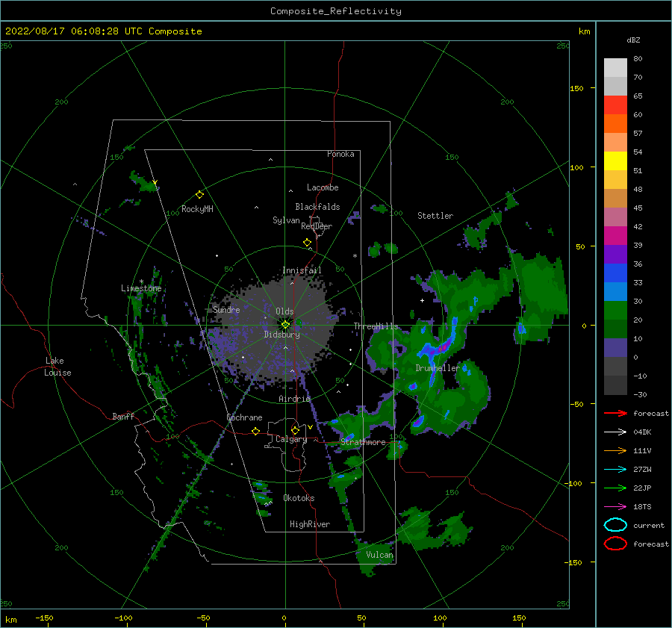The width and height of the screenshot is (672, 628).
Task: Click the red forecast ellipse icon
Action: tap(615, 544)
